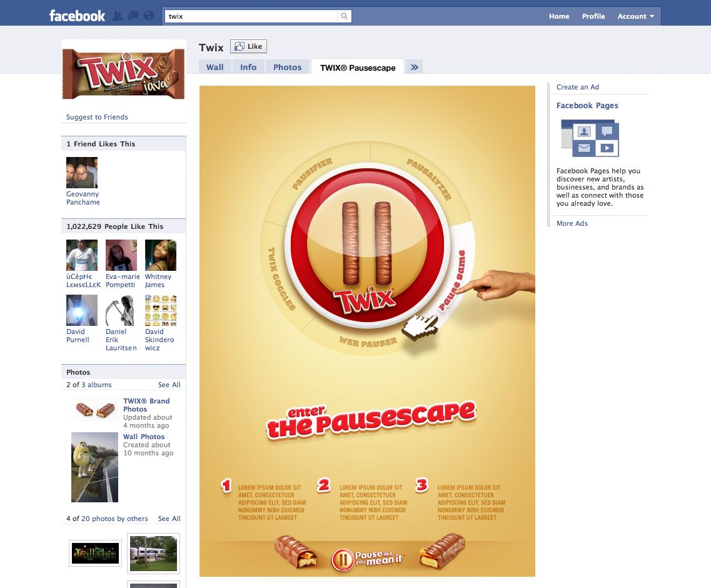
Task: Select TWIX GOGGLES on the dial
Action: pyautogui.click(x=281, y=278)
